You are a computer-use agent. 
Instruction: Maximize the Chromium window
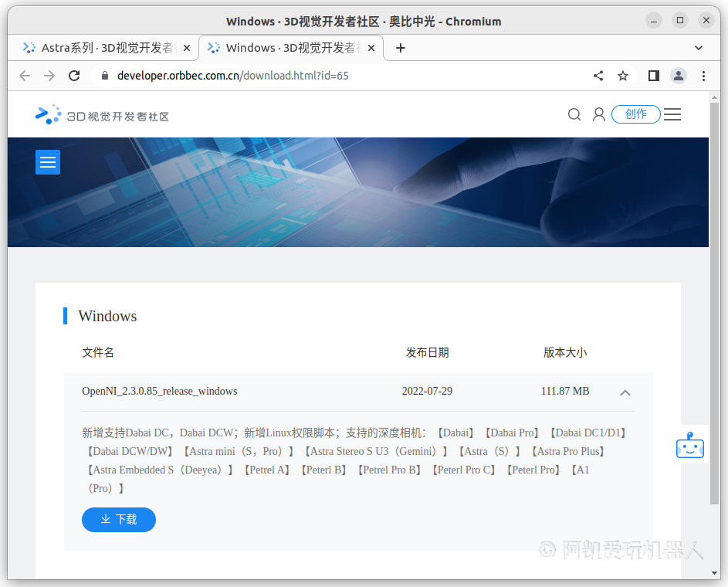(x=679, y=20)
